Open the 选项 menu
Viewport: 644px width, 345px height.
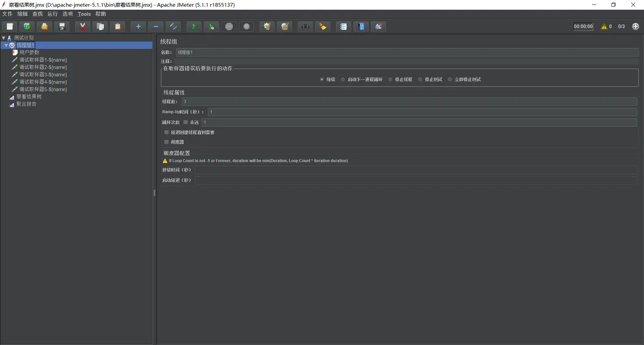[x=68, y=14]
